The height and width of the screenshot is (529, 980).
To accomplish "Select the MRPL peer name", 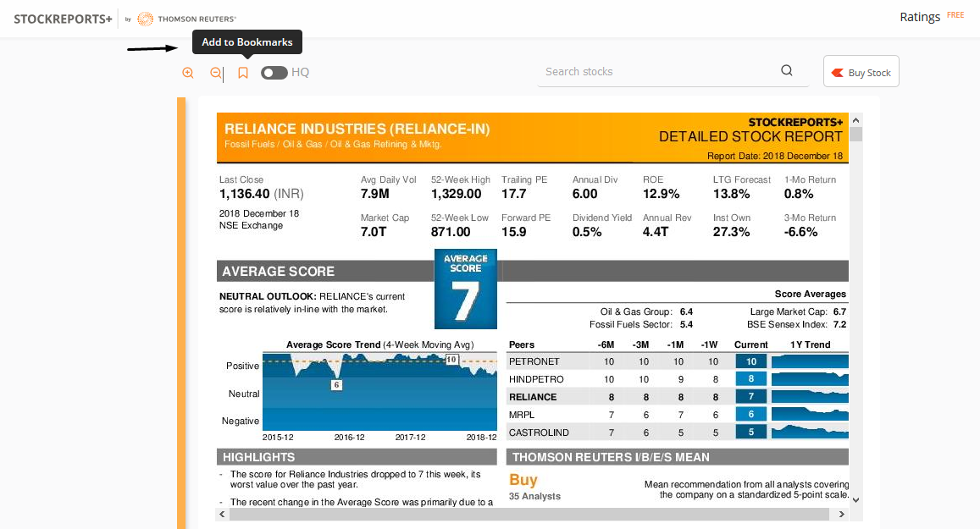I will tap(522, 415).
